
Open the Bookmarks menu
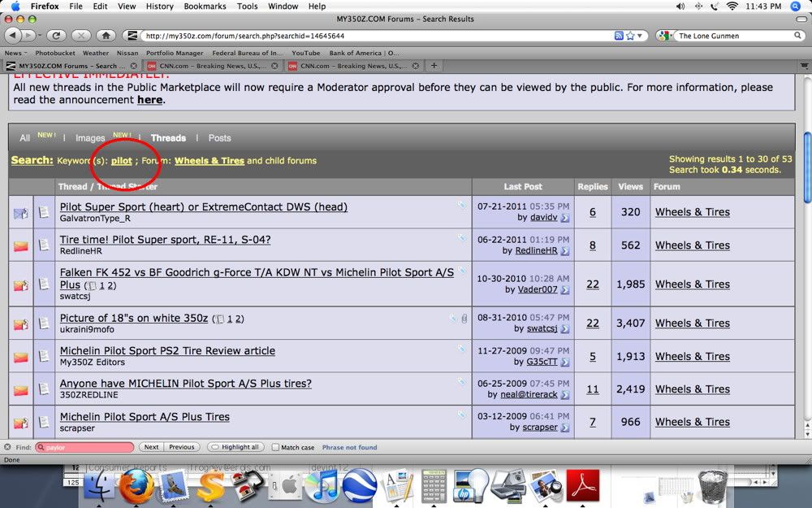click(205, 7)
